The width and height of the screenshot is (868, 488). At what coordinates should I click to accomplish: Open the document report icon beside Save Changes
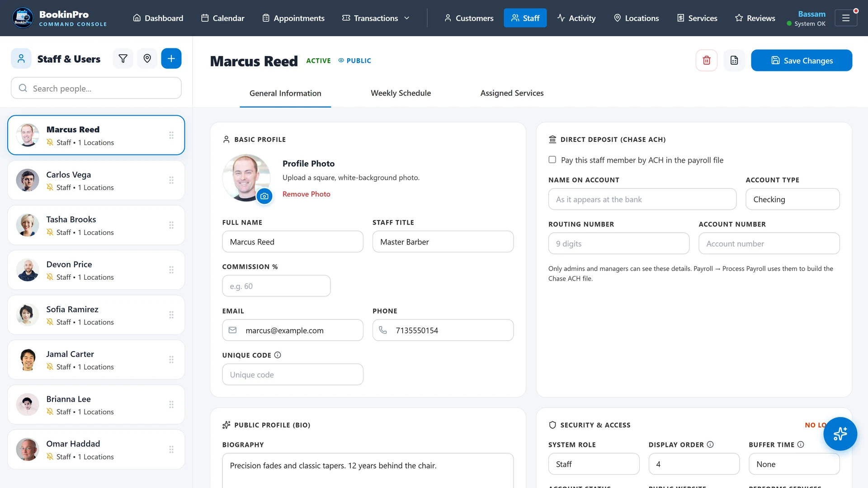coord(734,60)
